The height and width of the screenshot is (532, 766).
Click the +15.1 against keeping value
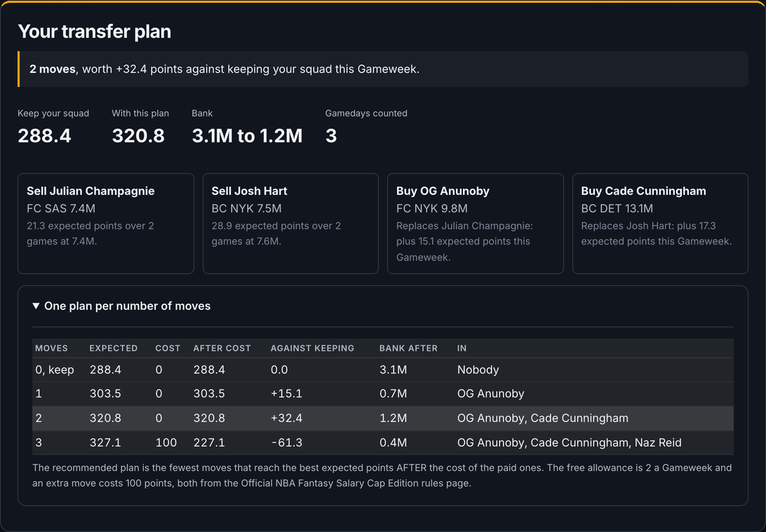[286, 393]
